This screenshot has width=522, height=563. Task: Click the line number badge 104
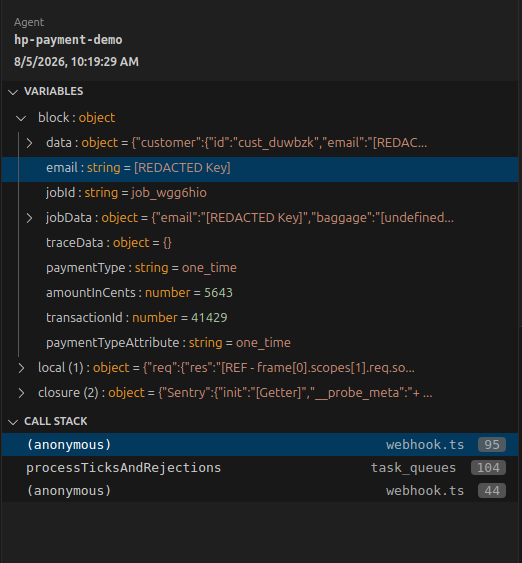(x=488, y=467)
